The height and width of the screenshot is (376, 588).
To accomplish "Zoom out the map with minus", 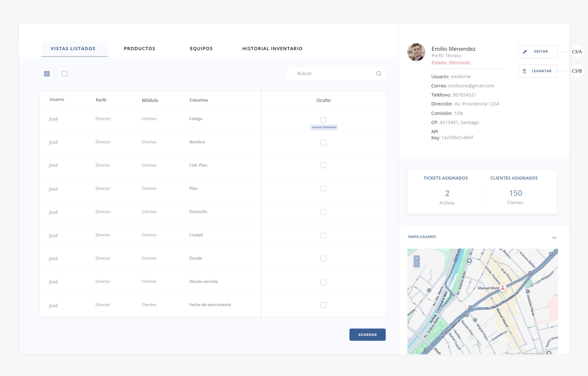I will click(416, 265).
